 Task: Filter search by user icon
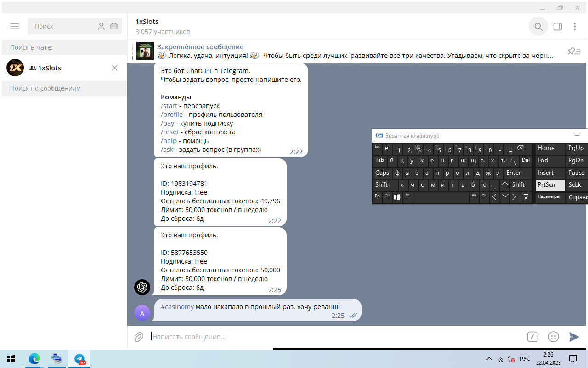102,26
